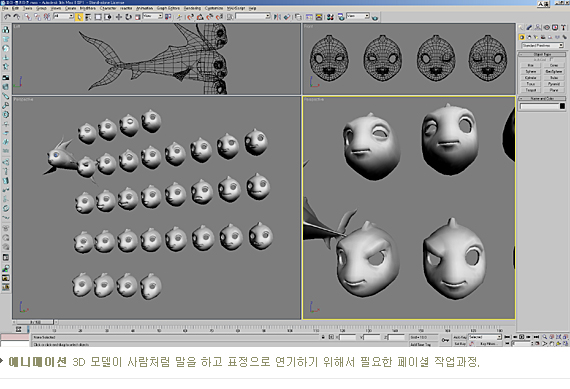Collapse the Name and Color rollout
Viewport: 570px width, 389px height.
542,99
